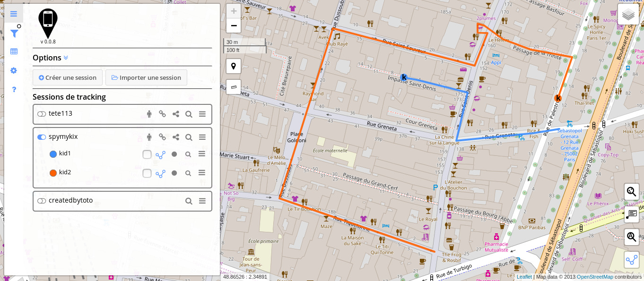Toggle tete113 session on
Viewport: 644px width, 281px height.
pos(42,114)
